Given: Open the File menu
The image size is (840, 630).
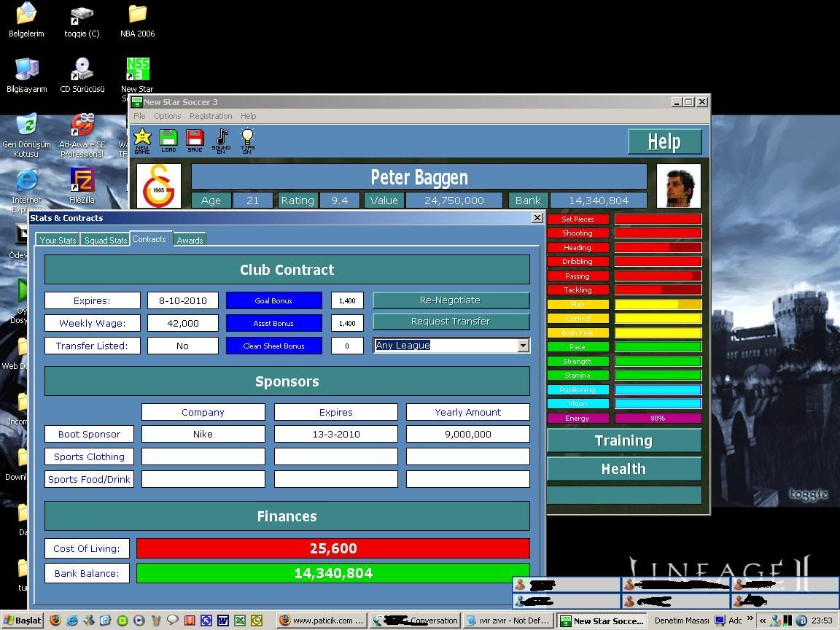Looking at the screenshot, I should point(139,116).
